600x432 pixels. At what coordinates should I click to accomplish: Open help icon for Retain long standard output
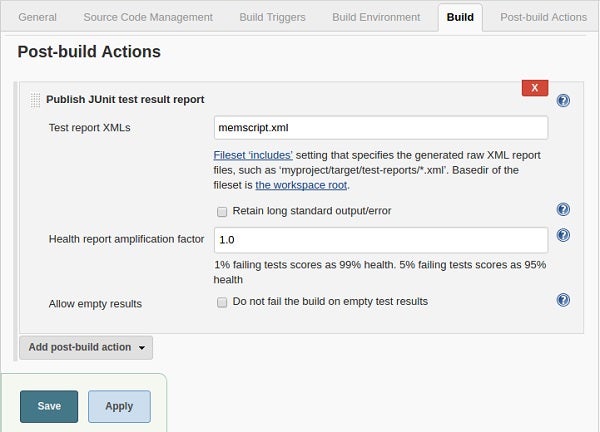coord(563,209)
